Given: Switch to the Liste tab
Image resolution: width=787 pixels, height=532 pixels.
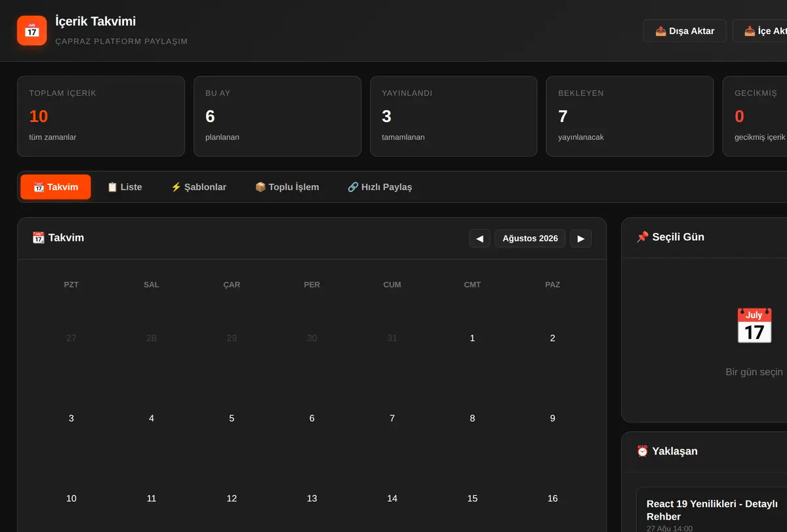Looking at the screenshot, I should coord(125,187).
